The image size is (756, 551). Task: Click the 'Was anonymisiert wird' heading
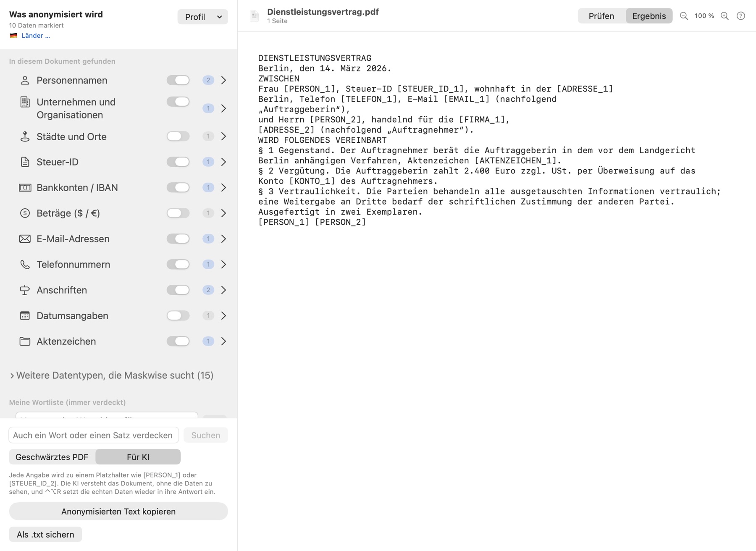pos(56,14)
